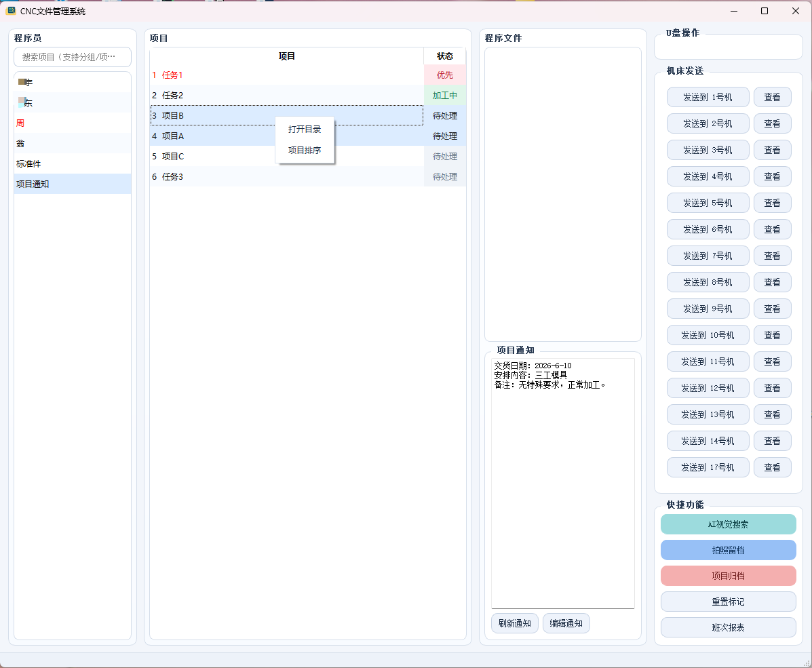
Task: Click the 交货日期:2026-6-10 notice line
Action: (x=533, y=366)
